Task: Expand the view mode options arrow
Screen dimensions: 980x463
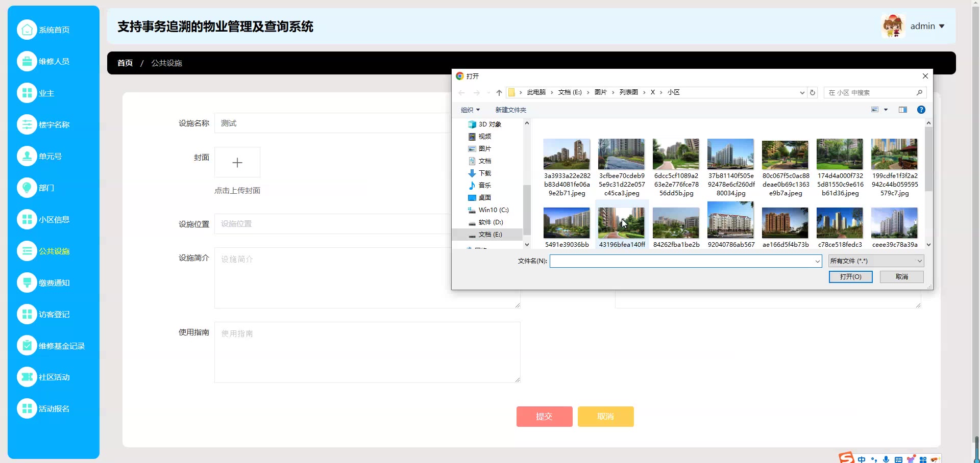Action: tap(886, 110)
